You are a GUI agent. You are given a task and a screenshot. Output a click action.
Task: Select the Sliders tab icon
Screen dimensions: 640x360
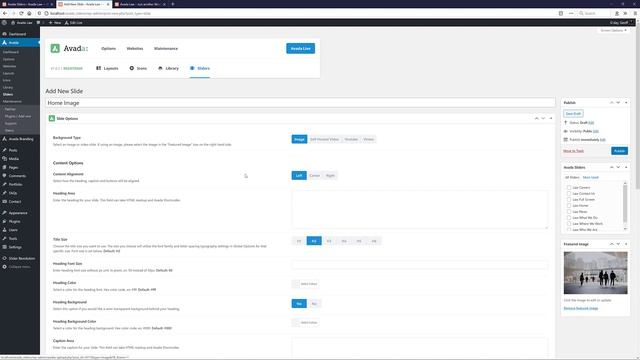pyautogui.click(x=200, y=68)
